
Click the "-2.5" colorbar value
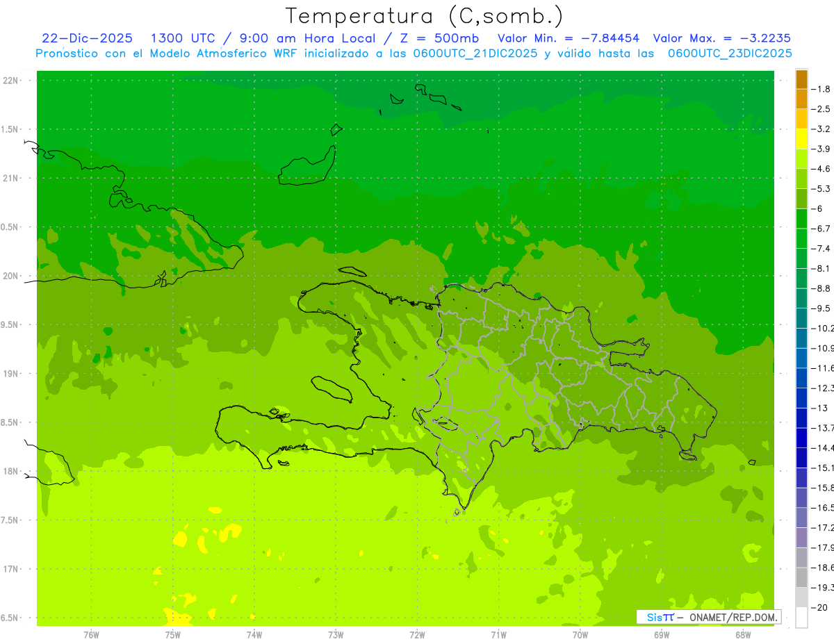(x=821, y=110)
